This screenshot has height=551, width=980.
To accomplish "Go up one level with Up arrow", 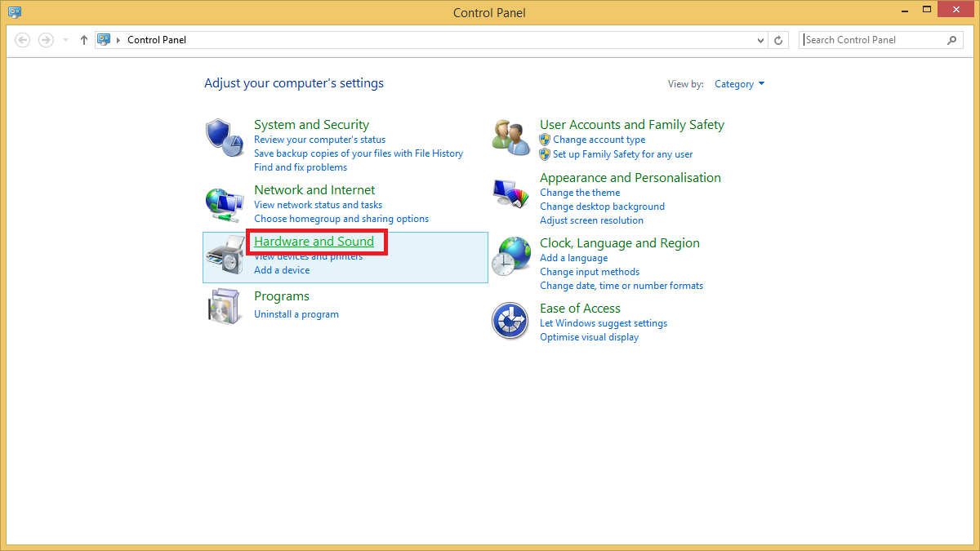I will coord(84,40).
